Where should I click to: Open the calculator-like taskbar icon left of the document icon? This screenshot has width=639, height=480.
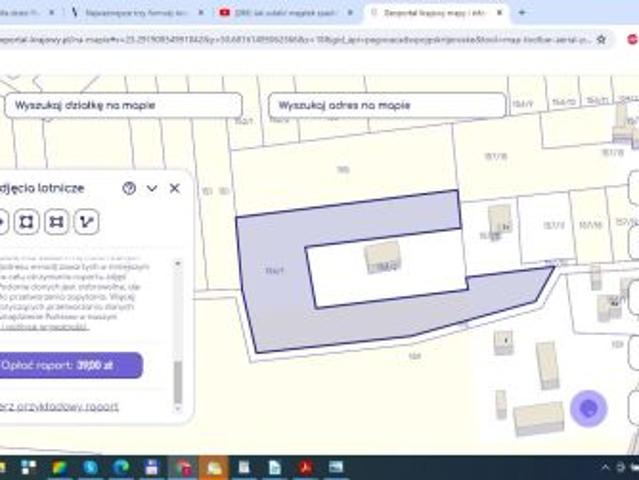[x=244, y=467]
